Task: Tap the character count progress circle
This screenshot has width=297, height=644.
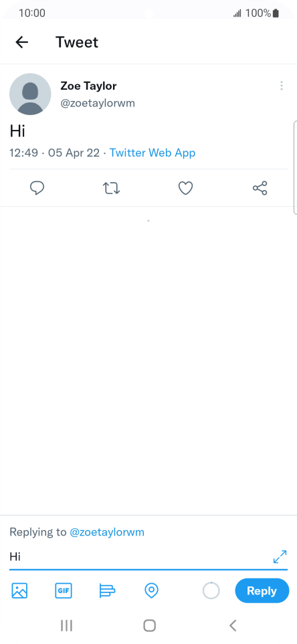Action: click(211, 591)
